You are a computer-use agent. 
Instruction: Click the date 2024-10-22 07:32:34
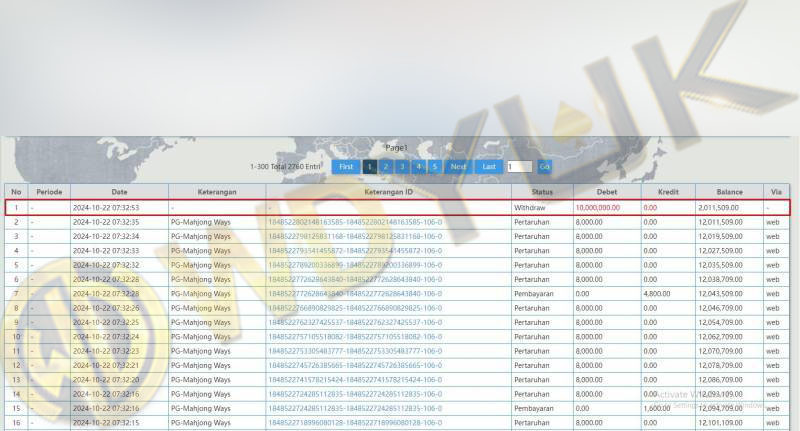[x=106, y=237]
